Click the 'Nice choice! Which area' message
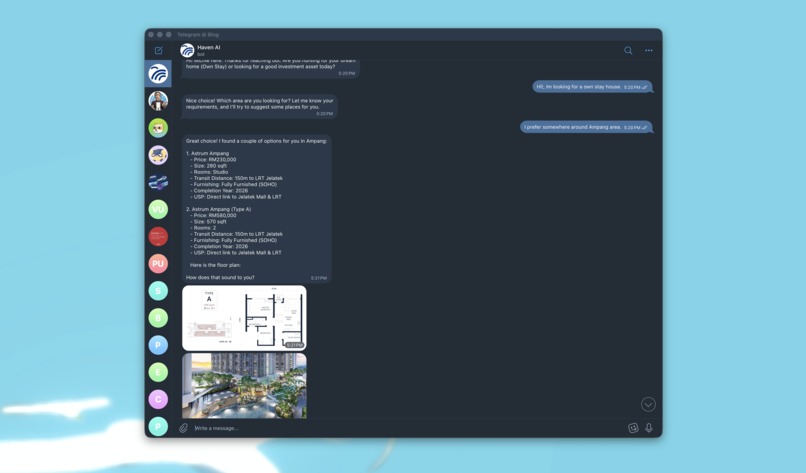This screenshot has height=473, width=806. (x=260, y=105)
